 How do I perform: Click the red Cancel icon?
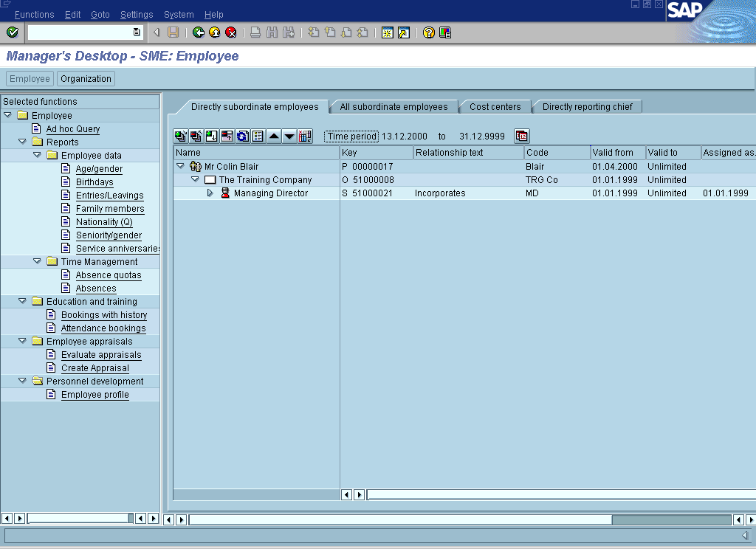(x=231, y=32)
